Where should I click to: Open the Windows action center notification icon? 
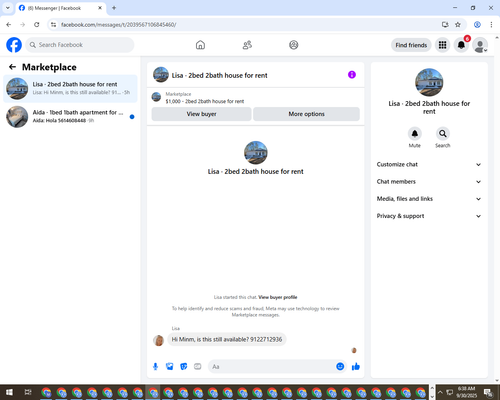(x=488, y=392)
